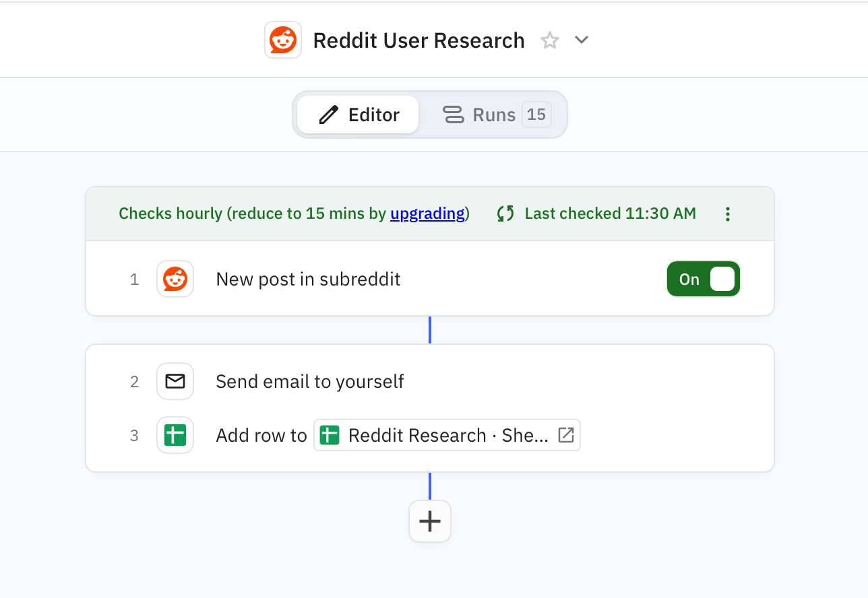Open the Send email to yourself step
Viewport: 868px width, 598px height.
click(x=309, y=381)
